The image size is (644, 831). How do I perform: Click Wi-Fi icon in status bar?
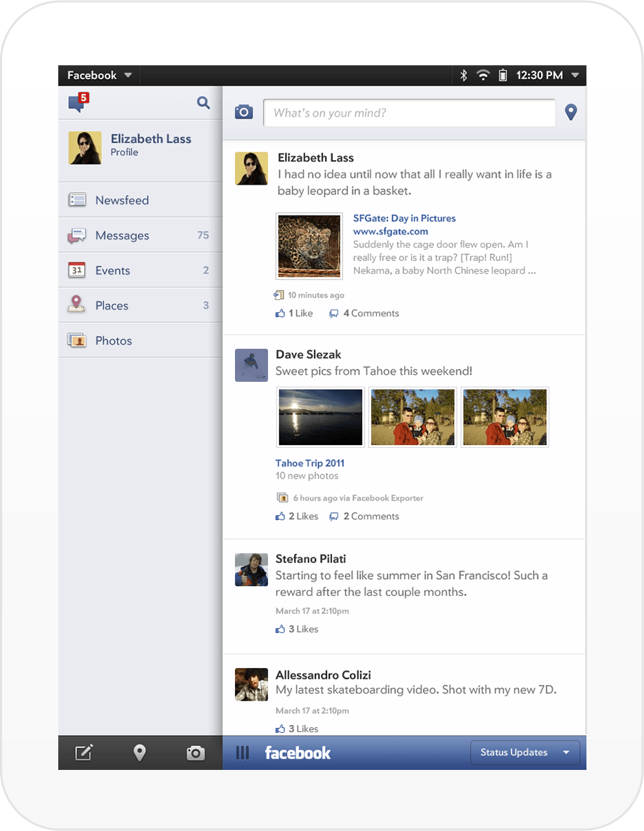[483, 75]
